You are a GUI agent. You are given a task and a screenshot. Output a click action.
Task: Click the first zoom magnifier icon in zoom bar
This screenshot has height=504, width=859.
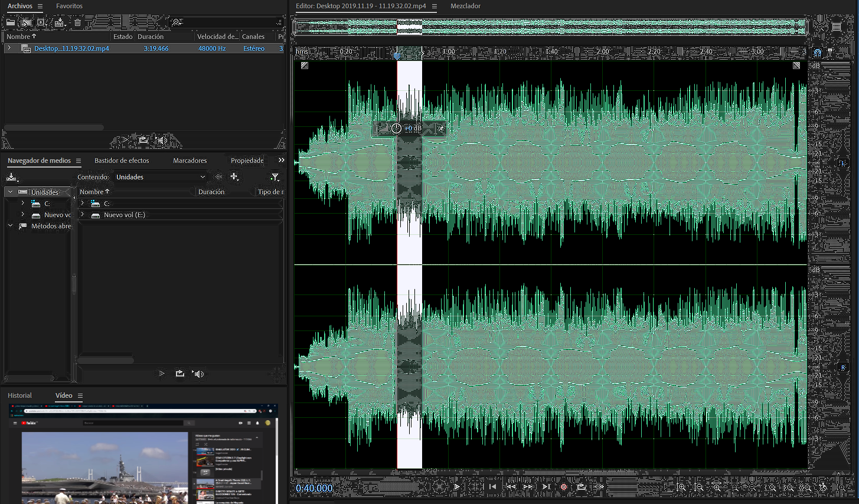point(681,487)
